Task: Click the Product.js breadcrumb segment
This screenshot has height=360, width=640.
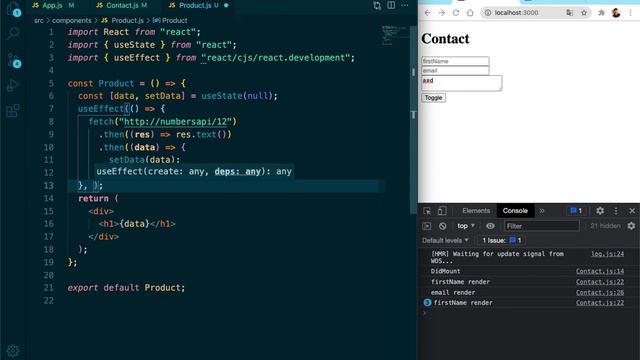Action: point(127,20)
